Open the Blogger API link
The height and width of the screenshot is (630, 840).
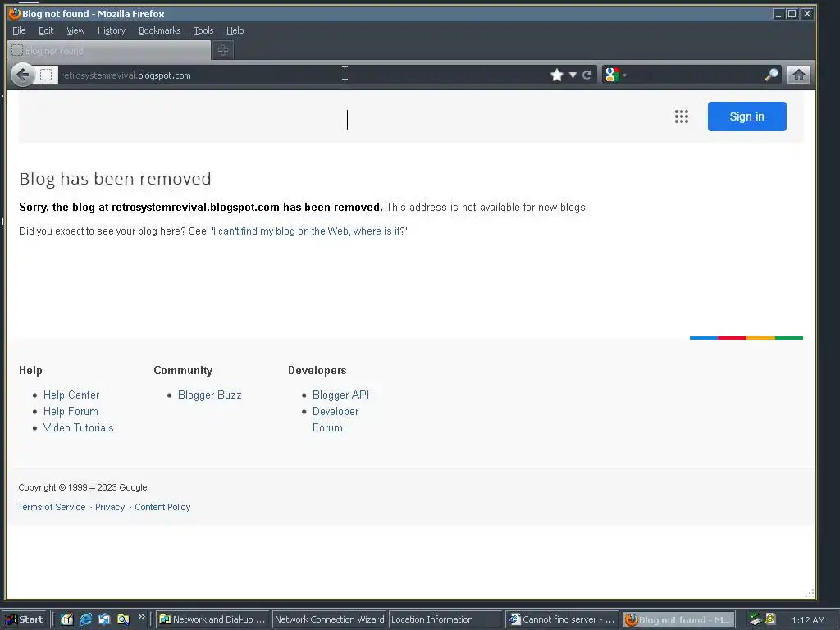(340, 395)
